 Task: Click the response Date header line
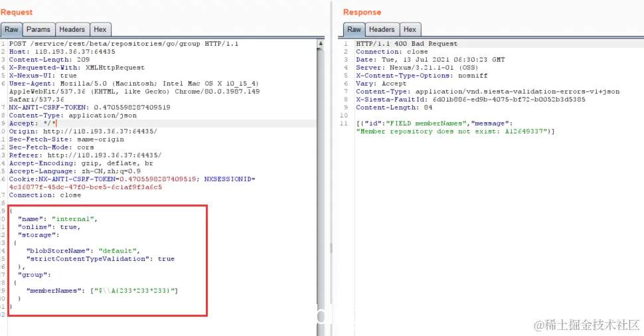coord(430,60)
